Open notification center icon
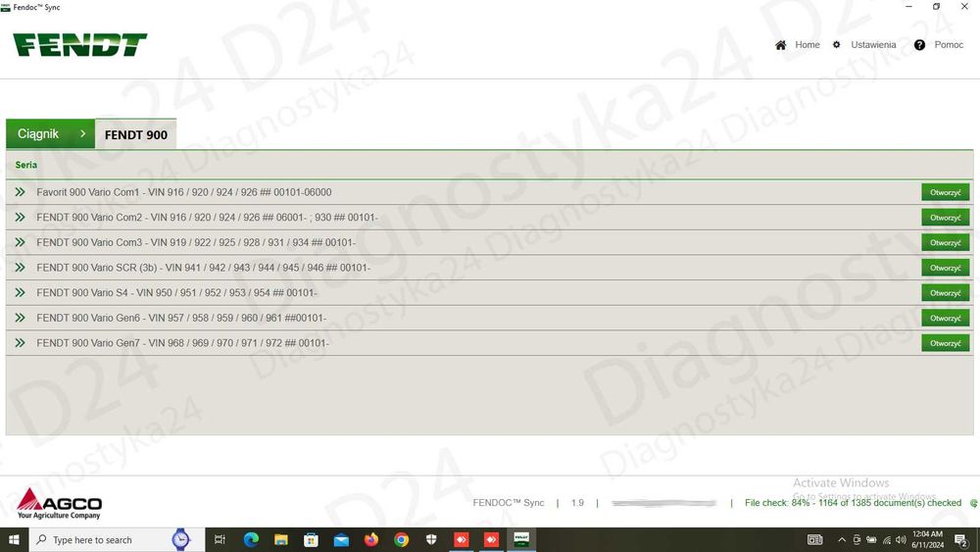Screen dimensions: 980x552 961,539
